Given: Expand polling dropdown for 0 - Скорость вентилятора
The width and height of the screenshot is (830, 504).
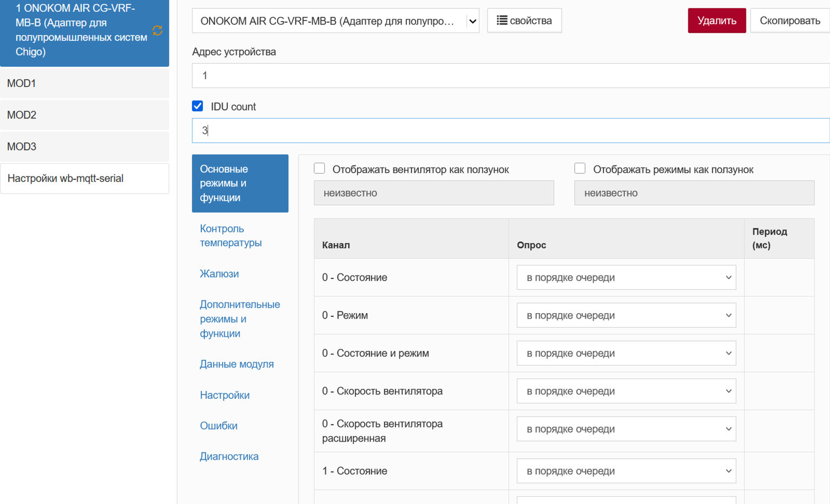Looking at the screenshot, I should (626, 391).
